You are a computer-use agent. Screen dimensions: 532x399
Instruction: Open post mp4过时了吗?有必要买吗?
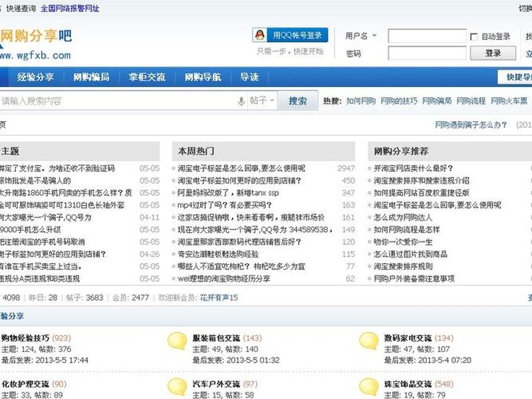(x=224, y=205)
